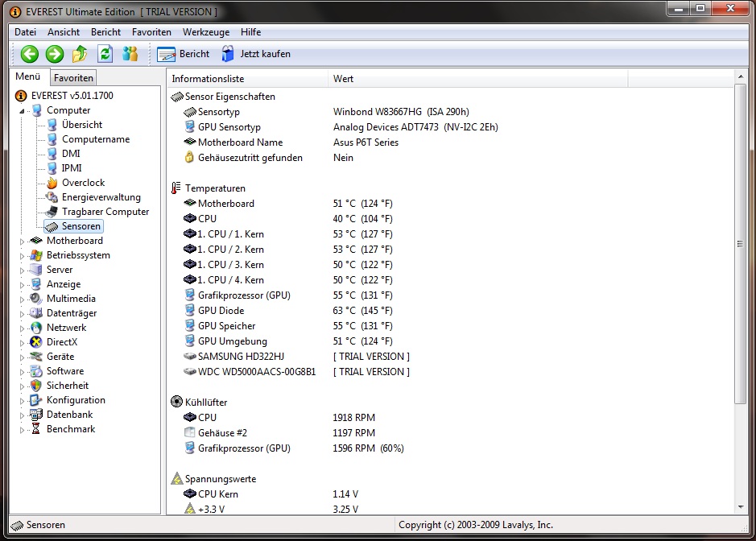This screenshot has height=541, width=756.
Task: Click the Wert column header
Action: [477, 79]
